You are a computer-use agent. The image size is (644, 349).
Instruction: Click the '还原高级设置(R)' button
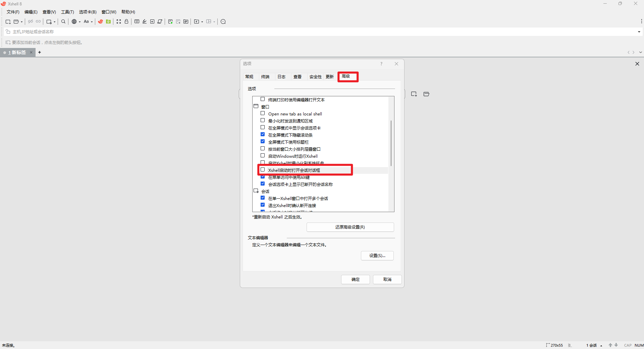coord(350,227)
